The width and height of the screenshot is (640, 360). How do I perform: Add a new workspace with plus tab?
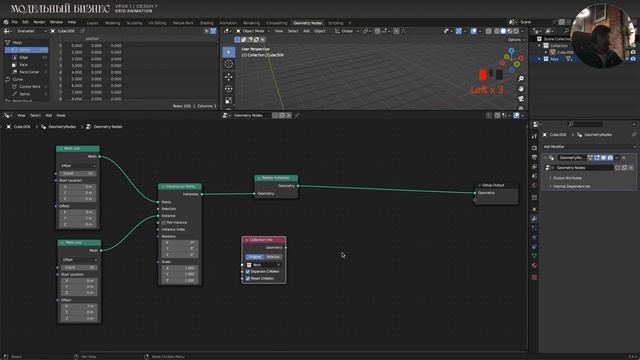[349, 23]
